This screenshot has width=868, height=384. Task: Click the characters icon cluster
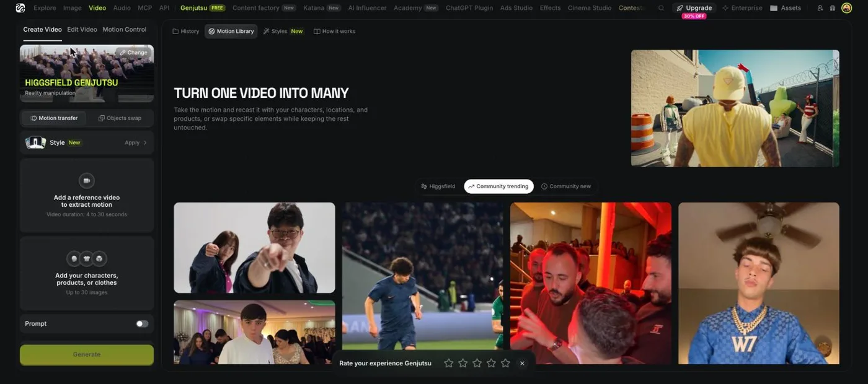tap(87, 259)
